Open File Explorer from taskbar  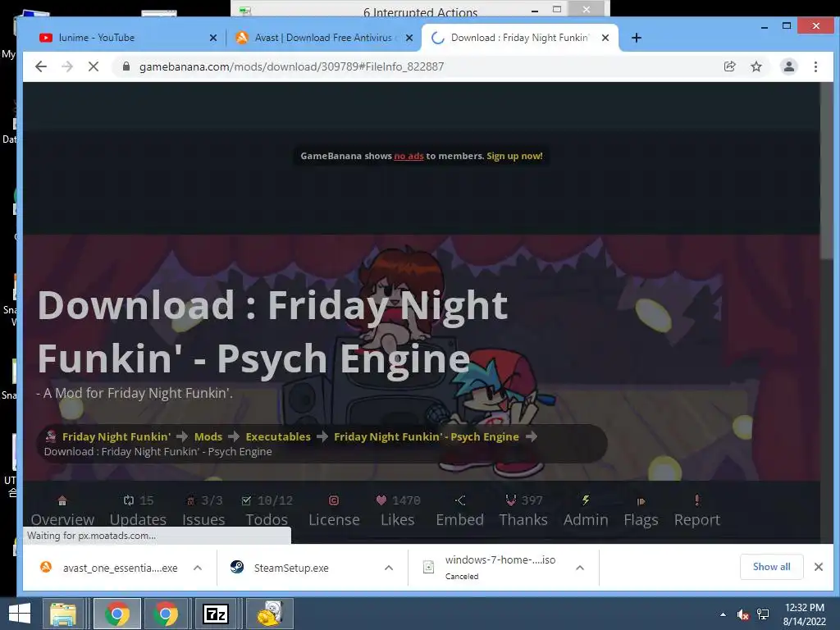pos(63,614)
